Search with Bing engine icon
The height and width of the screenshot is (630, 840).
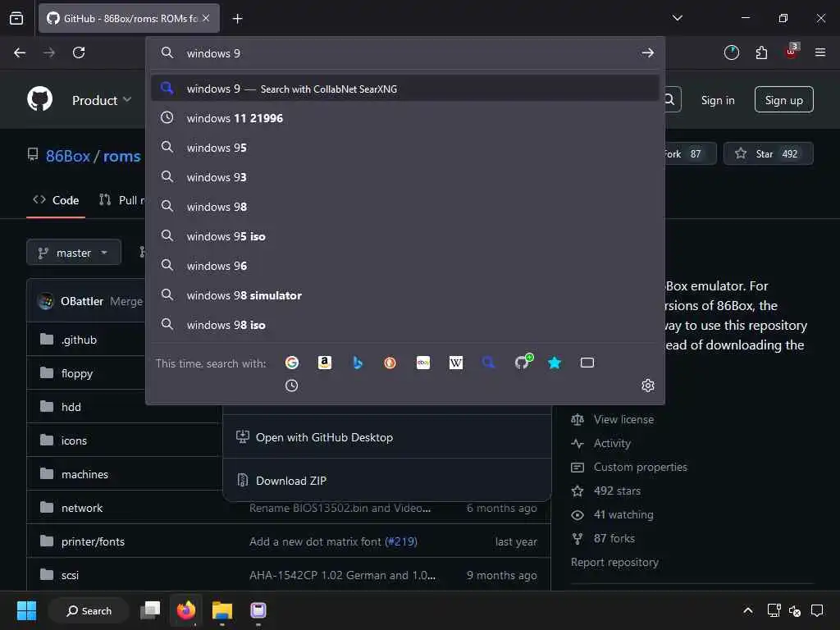click(358, 363)
